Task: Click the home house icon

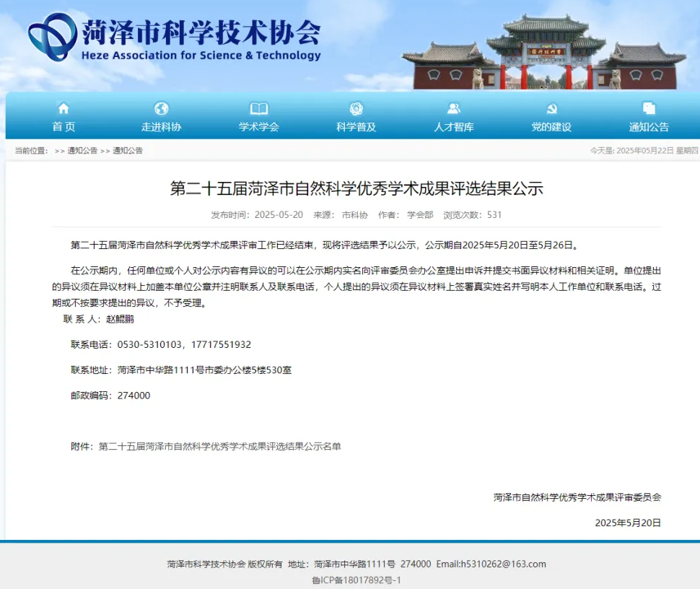Action: [x=64, y=109]
